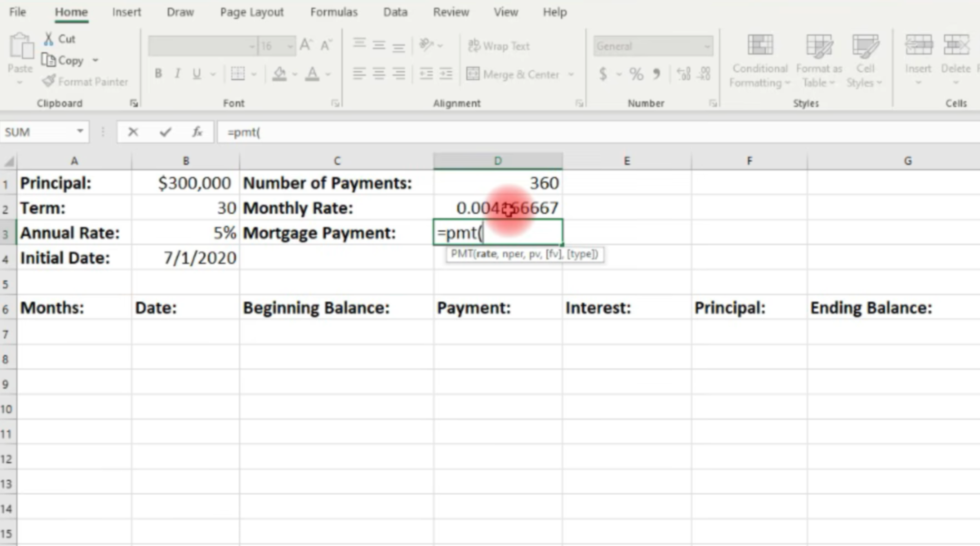The image size is (980, 546).
Task: Activate the Format Painter brush
Action: (49, 82)
